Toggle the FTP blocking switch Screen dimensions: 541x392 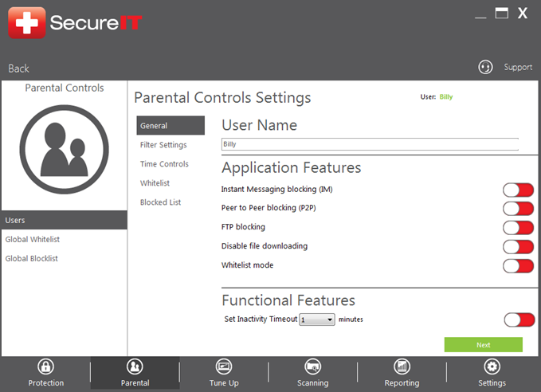(x=518, y=228)
